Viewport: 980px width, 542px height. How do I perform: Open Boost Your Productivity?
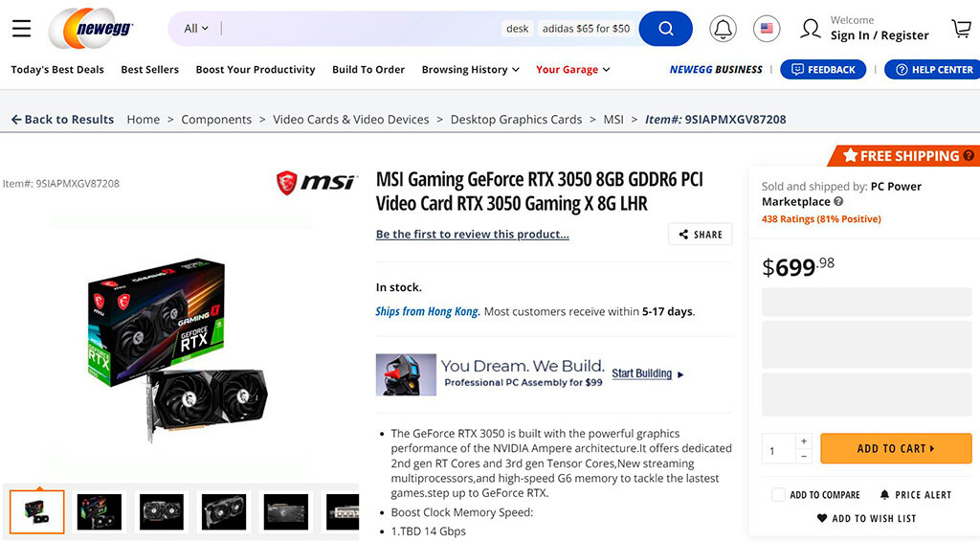(256, 69)
